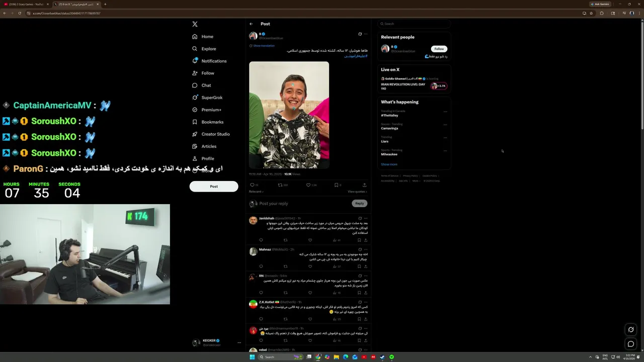Open IRAN REVOLUTION LIVE: DAY 110 broadcast
The image size is (644, 362).
click(x=414, y=86)
